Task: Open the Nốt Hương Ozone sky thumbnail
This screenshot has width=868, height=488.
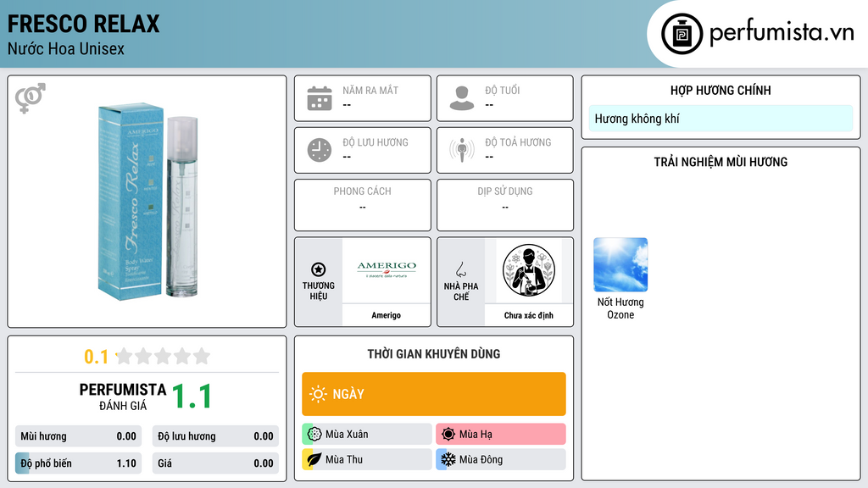Action: coord(620,264)
